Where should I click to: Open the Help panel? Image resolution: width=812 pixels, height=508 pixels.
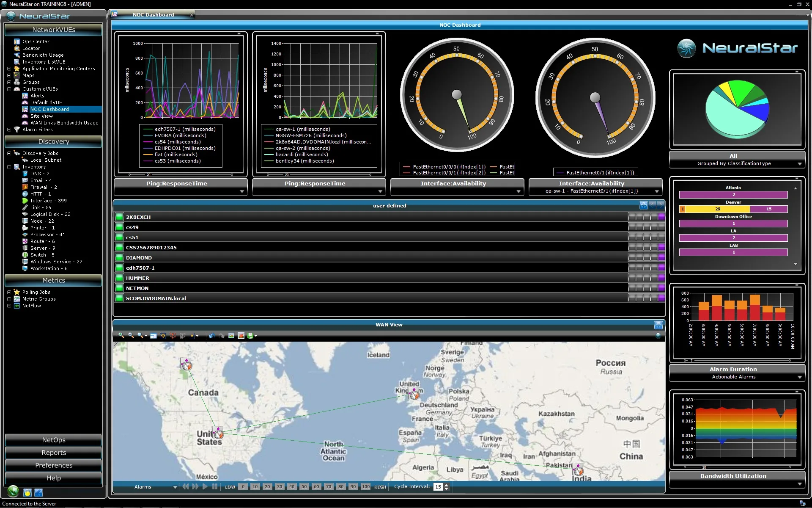pos(53,478)
